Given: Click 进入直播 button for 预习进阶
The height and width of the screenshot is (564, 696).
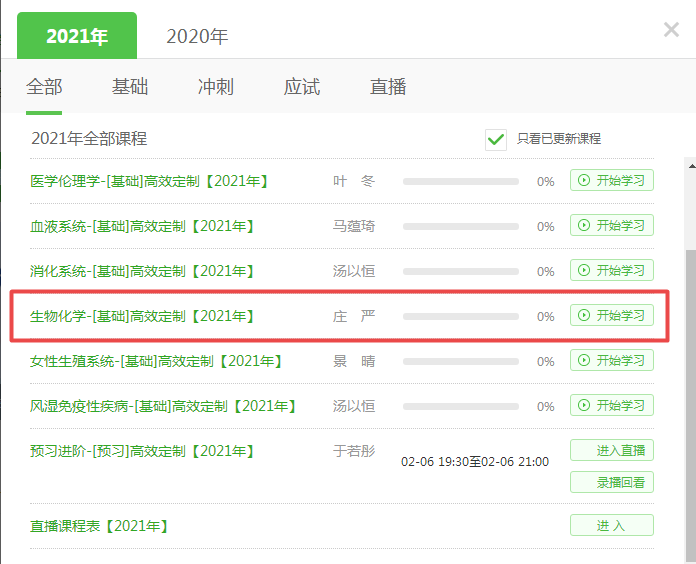Looking at the screenshot, I should [x=612, y=450].
